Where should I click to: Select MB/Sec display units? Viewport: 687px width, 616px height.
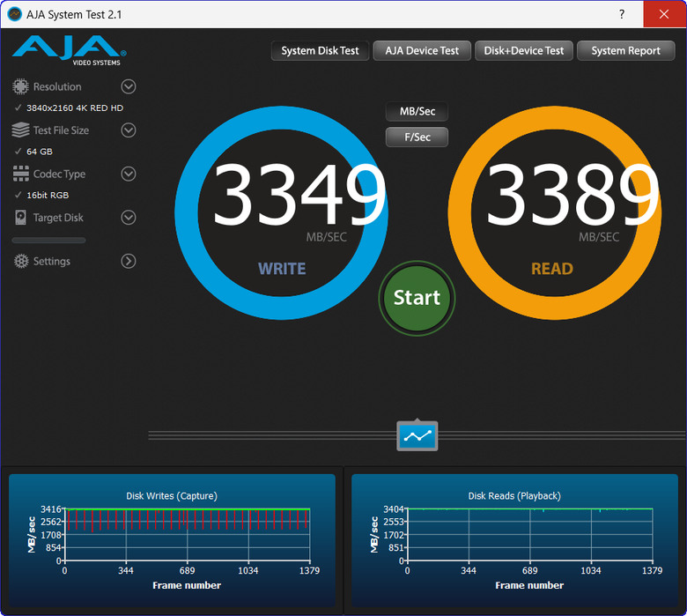point(417,111)
